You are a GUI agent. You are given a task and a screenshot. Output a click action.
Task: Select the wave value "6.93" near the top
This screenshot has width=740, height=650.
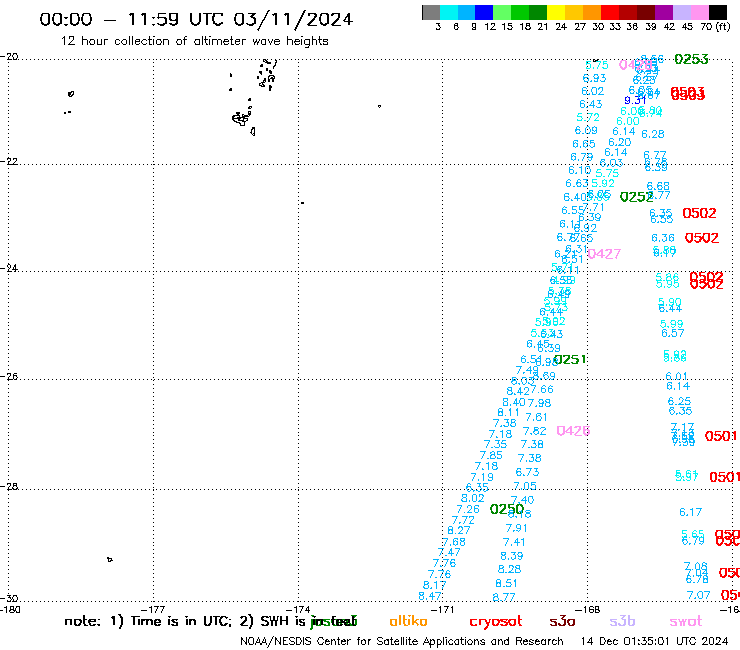(595, 78)
